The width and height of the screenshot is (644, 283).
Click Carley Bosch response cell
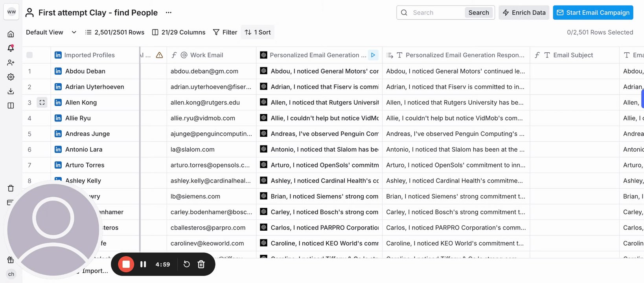456,212
